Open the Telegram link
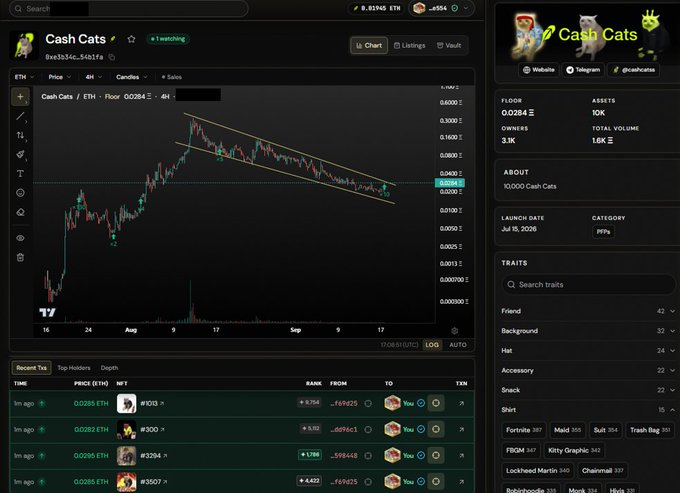Viewport: 680px width, 493px height. point(583,70)
